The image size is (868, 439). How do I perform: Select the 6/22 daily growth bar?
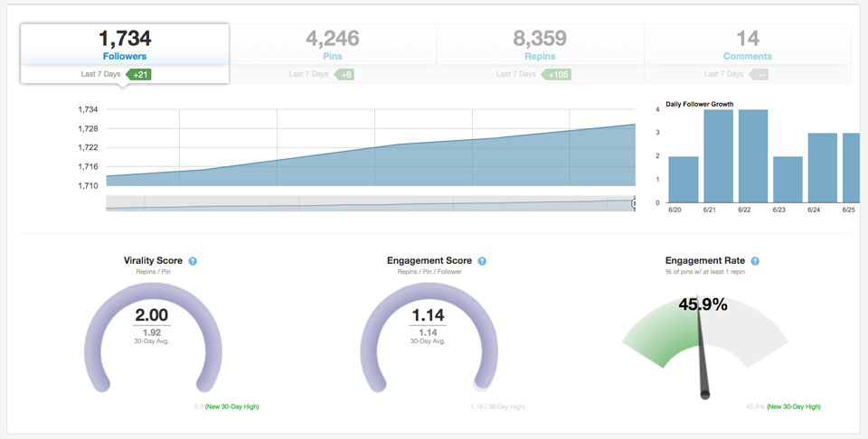pos(753,155)
